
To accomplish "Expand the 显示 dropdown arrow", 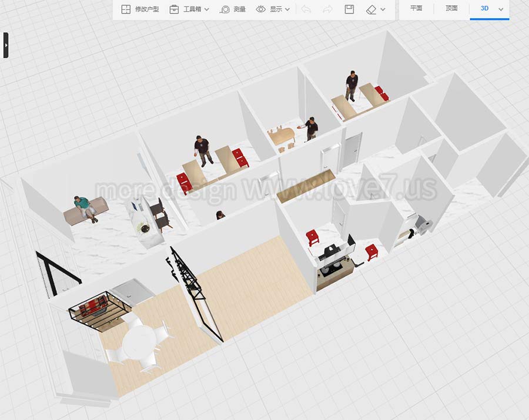I will [x=287, y=9].
